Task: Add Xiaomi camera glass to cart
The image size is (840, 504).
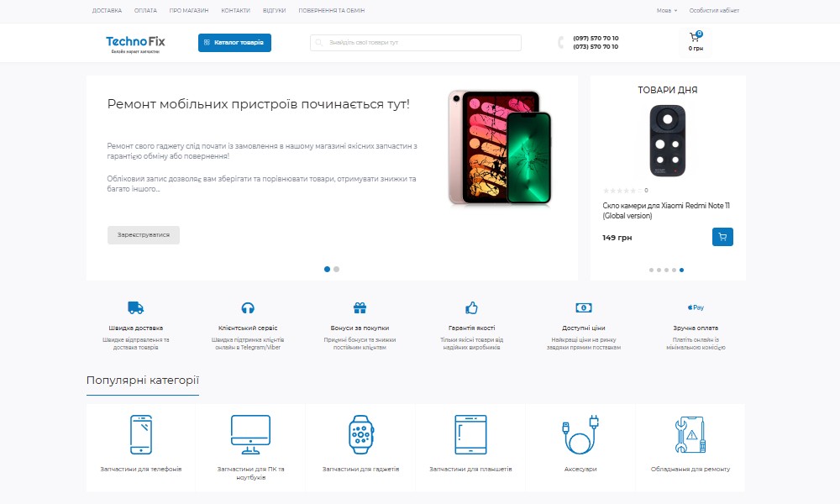Action: click(722, 237)
